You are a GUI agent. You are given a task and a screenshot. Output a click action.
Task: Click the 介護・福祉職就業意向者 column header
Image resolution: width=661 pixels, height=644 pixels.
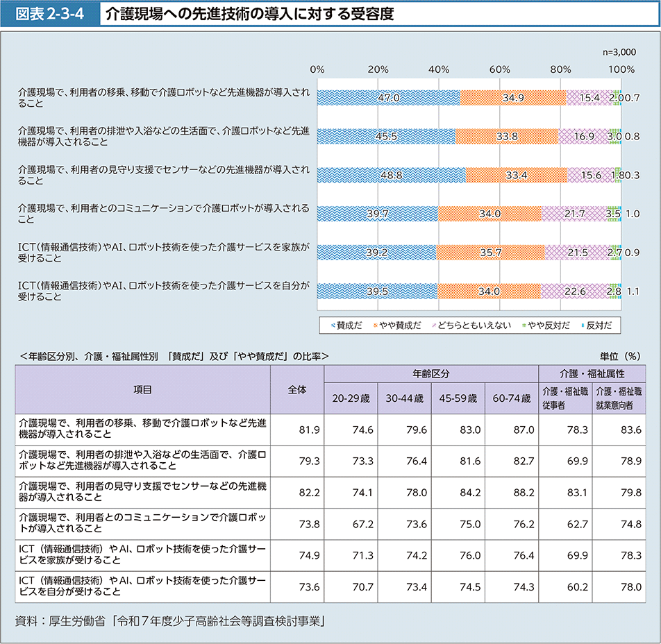619,398
